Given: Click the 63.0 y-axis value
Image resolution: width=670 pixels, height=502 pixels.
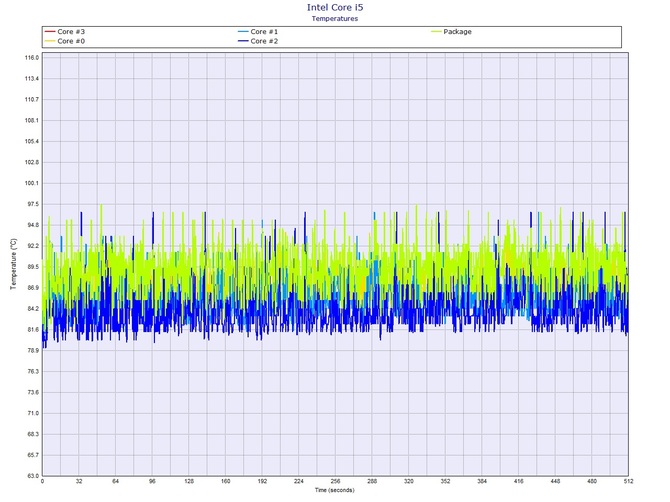Looking at the screenshot, I should pyautogui.click(x=33, y=476).
